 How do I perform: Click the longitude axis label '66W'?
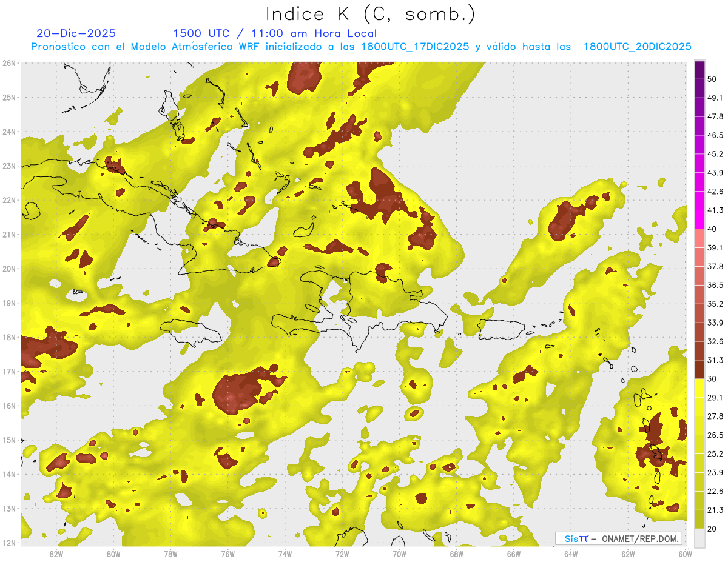513,554
